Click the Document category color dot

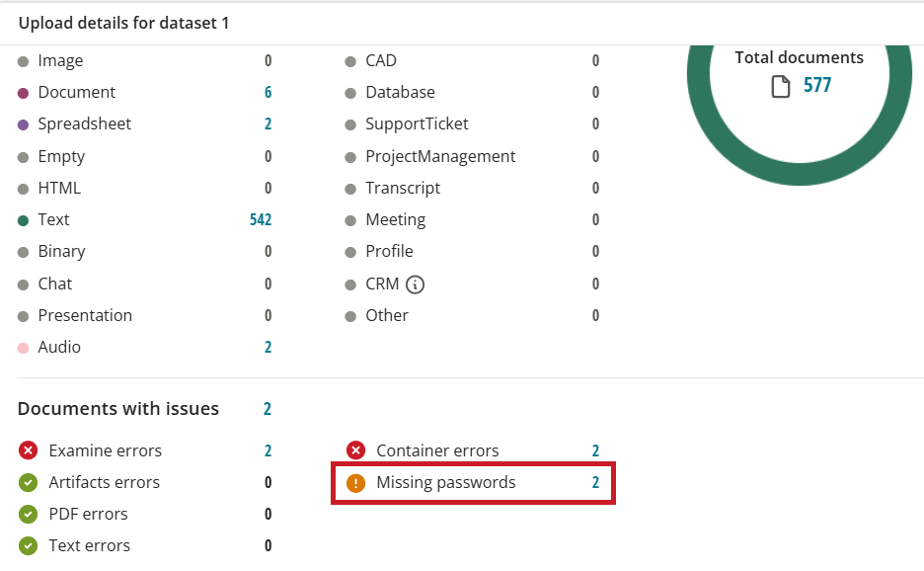23,93
